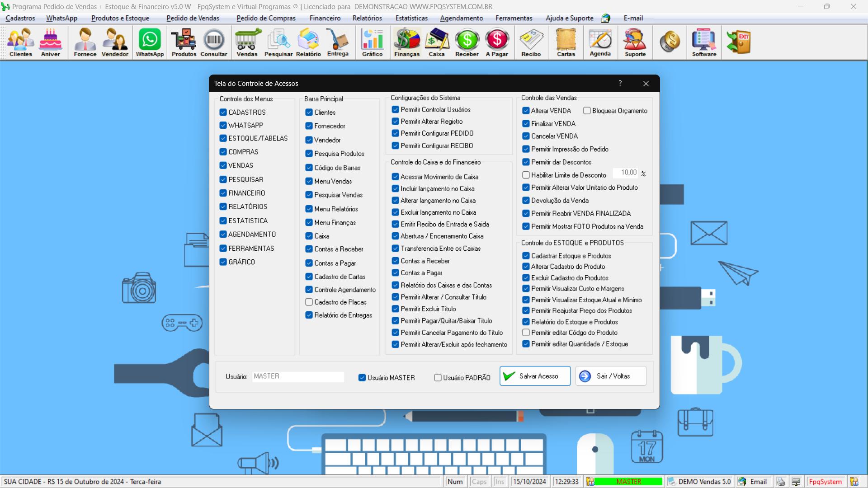
Task: Expand Controle dos Menus section
Action: point(247,99)
